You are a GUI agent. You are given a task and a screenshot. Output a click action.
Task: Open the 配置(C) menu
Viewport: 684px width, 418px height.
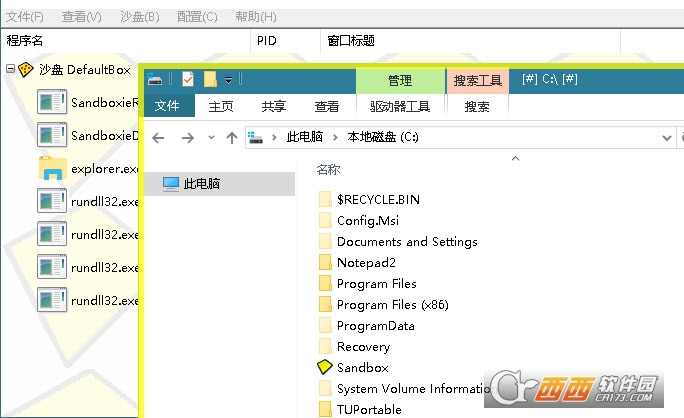pyautogui.click(x=197, y=17)
